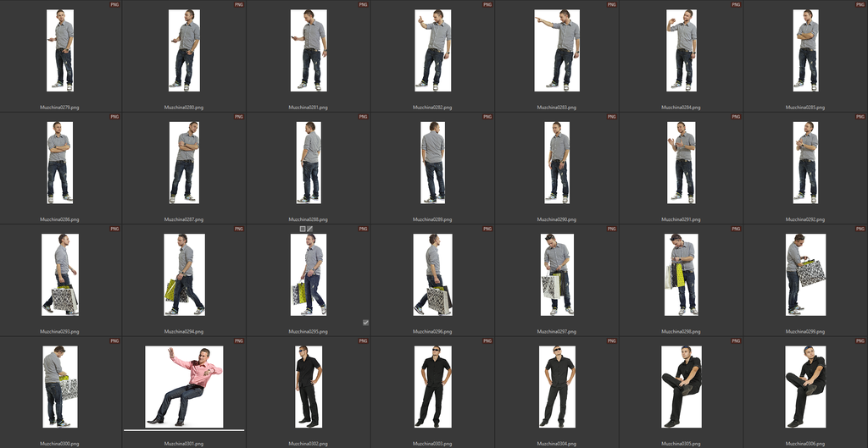Click the Muzchina0297.png filename text

click(x=557, y=331)
